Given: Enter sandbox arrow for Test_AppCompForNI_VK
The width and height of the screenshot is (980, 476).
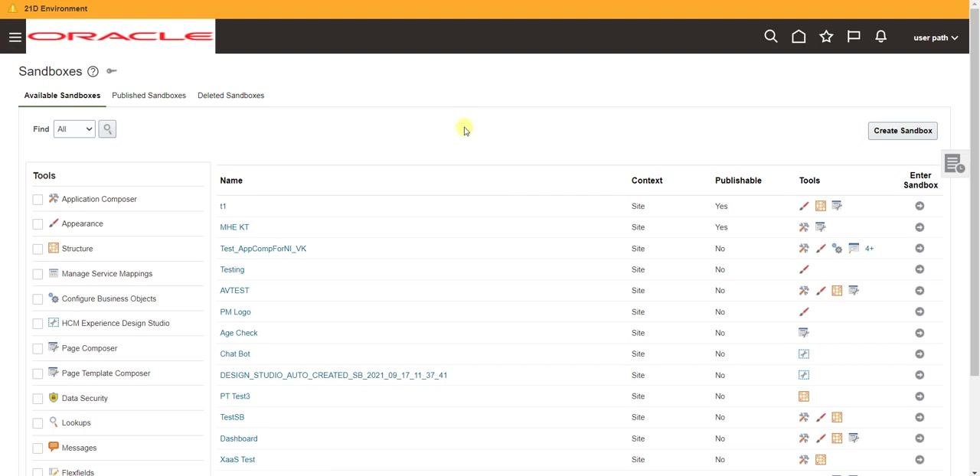Looking at the screenshot, I should pos(920,249).
